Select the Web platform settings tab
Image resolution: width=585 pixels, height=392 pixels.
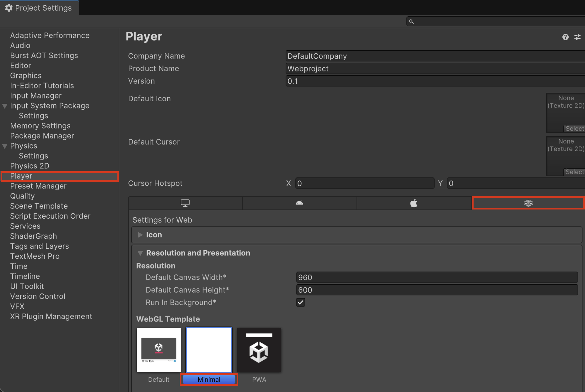tap(528, 203)
